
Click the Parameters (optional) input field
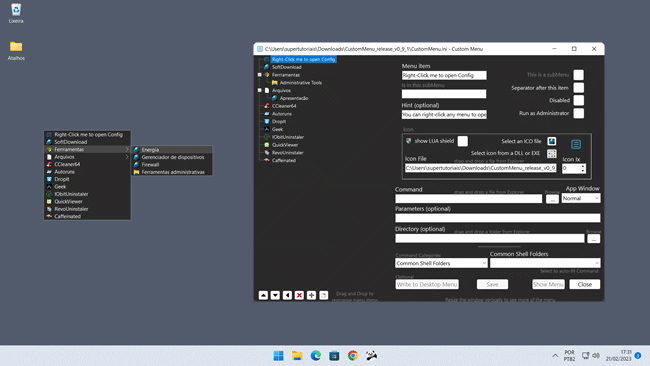pyautogui.click(x=497, y=218)
